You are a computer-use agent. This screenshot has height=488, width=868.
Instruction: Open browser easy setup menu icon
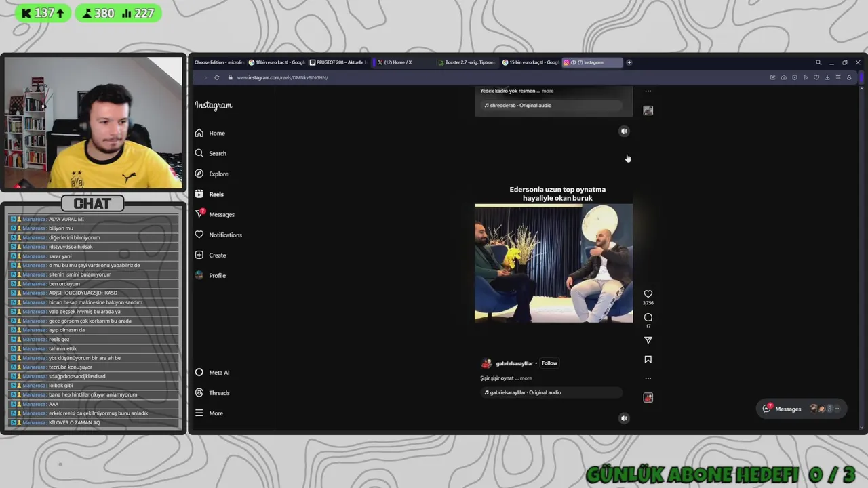pyautogui.click(x=837, y=77)
